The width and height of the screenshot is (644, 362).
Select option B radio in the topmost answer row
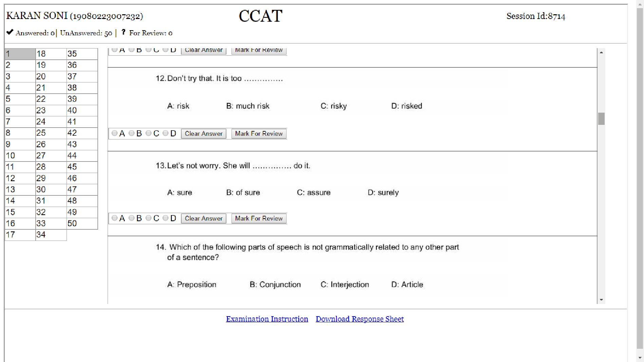click(131, 49)
